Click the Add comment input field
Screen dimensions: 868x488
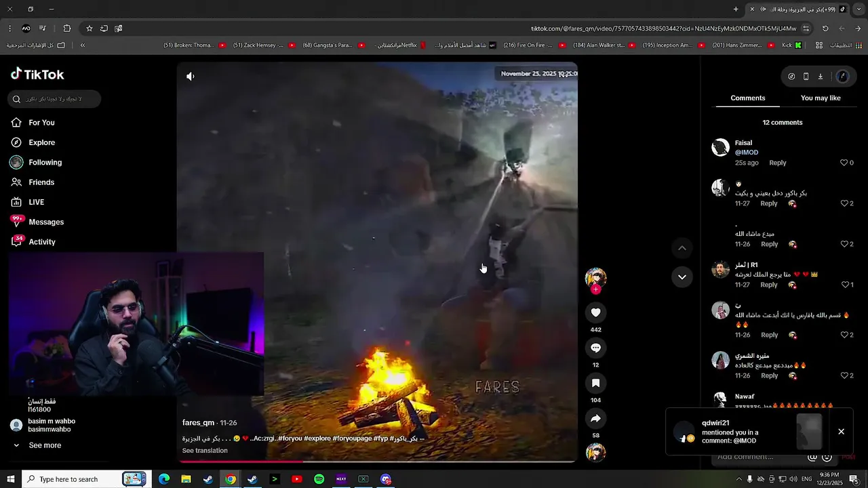(x=758, y=457)
